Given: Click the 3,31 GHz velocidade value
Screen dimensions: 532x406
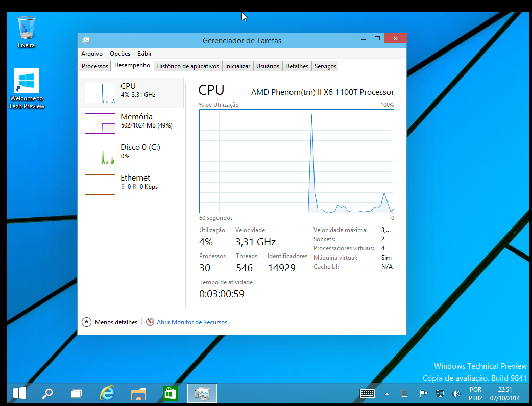Looking at the screenshot, I should click(255, 242).
